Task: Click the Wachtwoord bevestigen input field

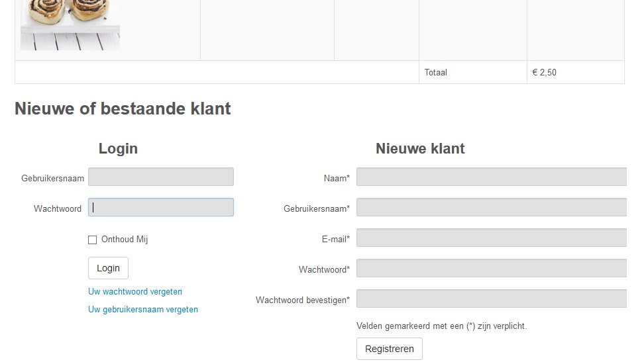Action: (491, 298)
